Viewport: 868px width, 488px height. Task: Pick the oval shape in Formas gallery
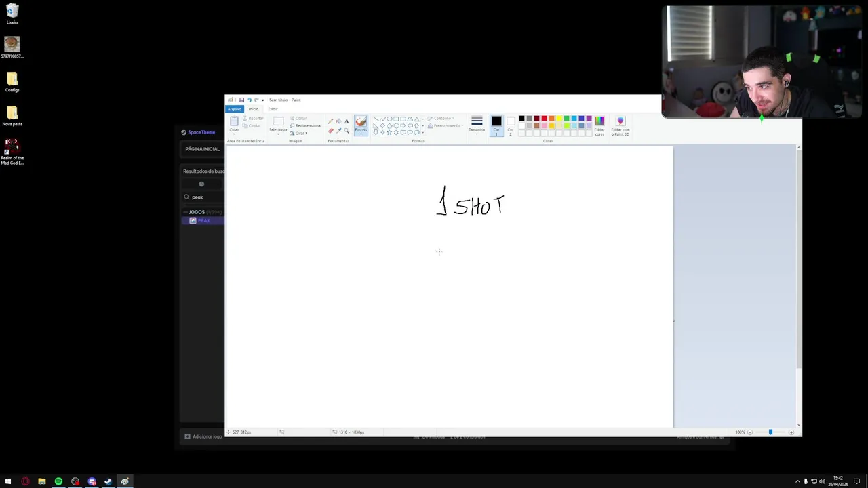[x=389, y=119]
